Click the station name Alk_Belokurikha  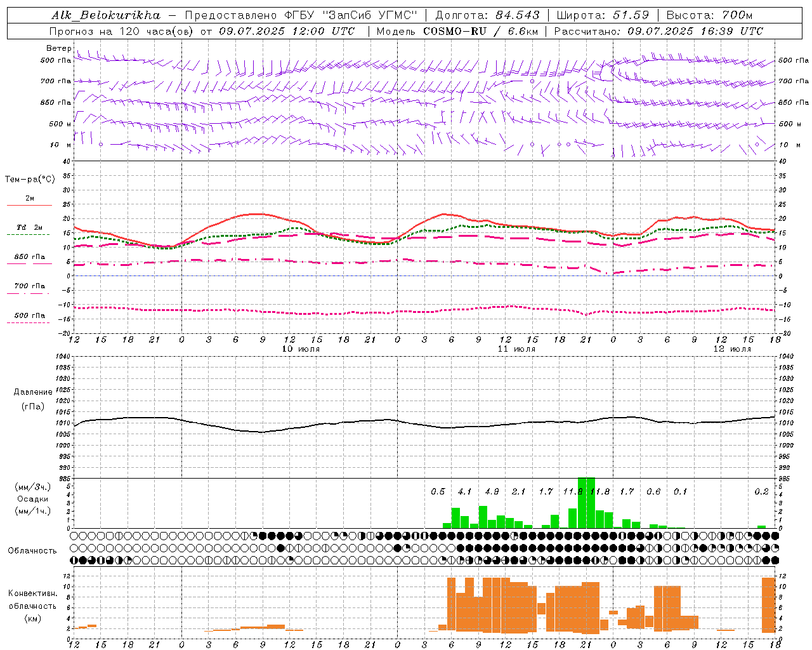tap(106, 15)
